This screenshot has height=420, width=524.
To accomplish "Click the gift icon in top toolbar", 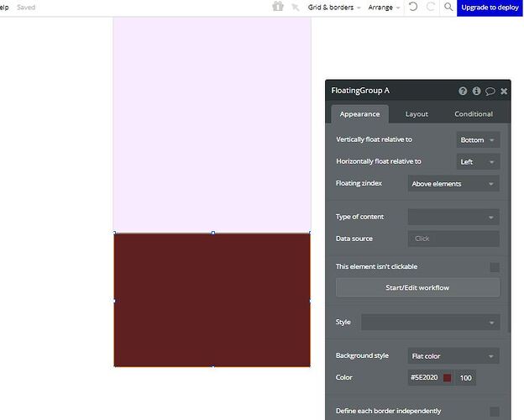I will pos(278,7).
